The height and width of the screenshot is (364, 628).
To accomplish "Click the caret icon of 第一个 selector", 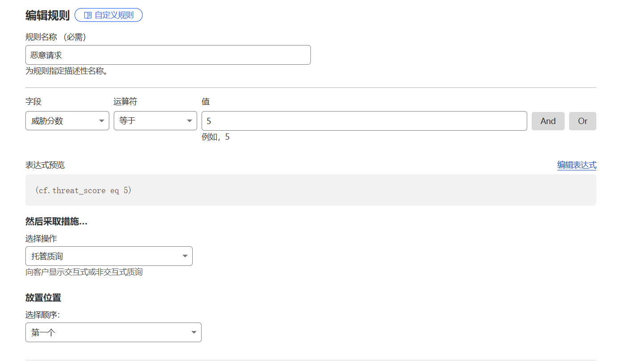I will click(x=194, y=332).
